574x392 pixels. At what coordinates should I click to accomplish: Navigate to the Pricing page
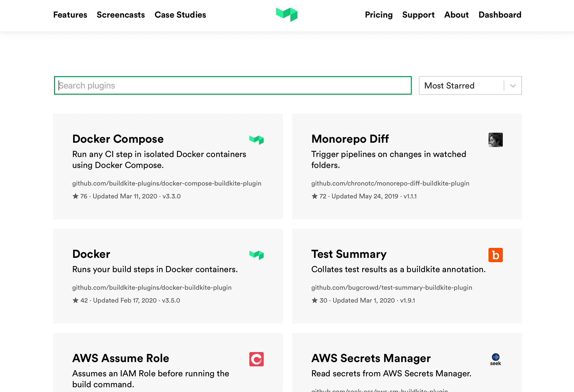[379, 15]
